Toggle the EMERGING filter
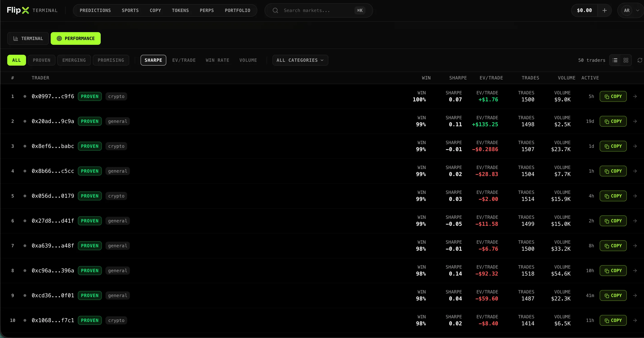Screen dimensions: 644x338 tap(74, 60)
